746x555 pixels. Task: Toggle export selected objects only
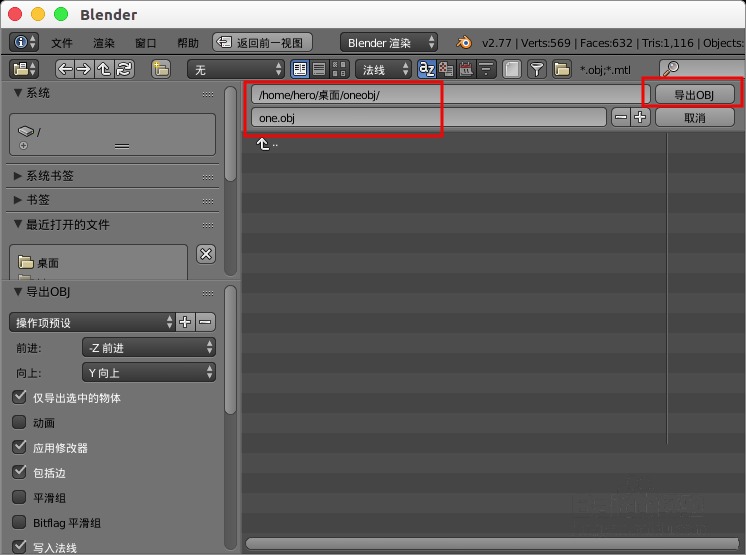coord(19,397)
